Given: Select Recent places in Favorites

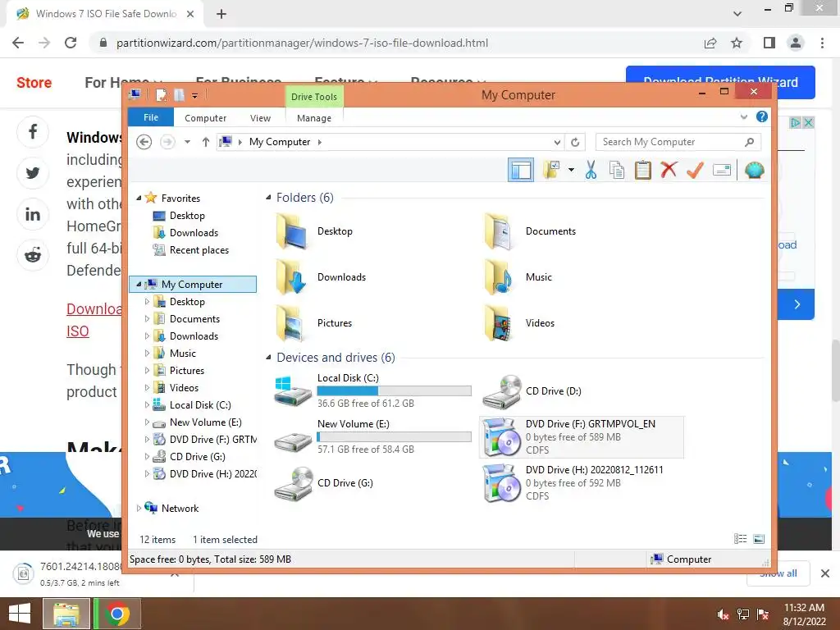Looking at the screenshot, I should pyautogui.click(x=199, y=250).
